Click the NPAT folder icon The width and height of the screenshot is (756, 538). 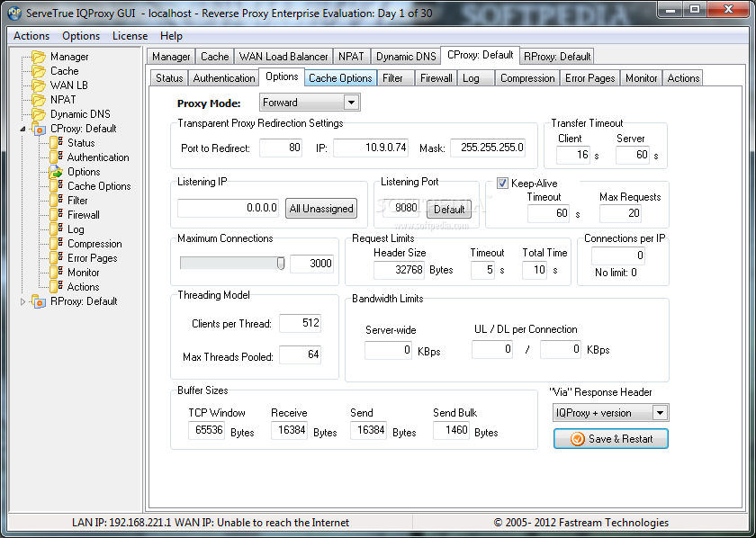point(39,100)
